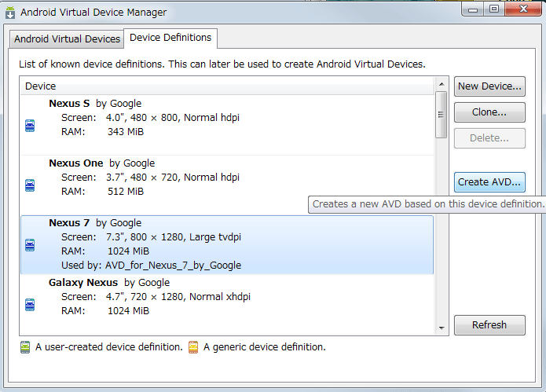Click the Android Virtual Device Manager title icon
Viewport: 546px width, 392px height.
[x=10, y=13]
